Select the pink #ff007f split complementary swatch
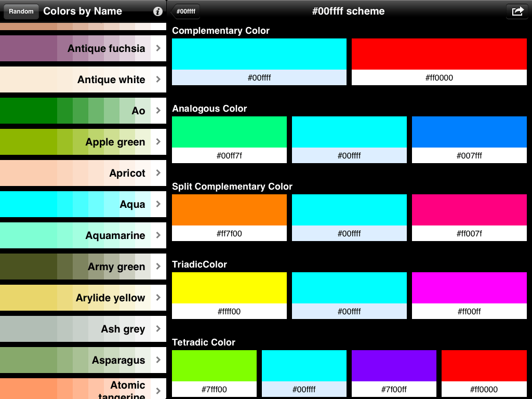 [x=469, y=209]
